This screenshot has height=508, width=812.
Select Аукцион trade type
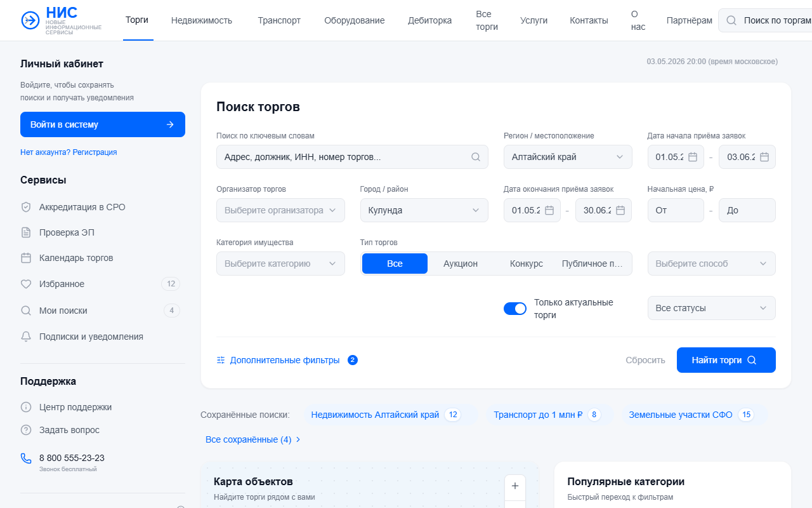461,264
